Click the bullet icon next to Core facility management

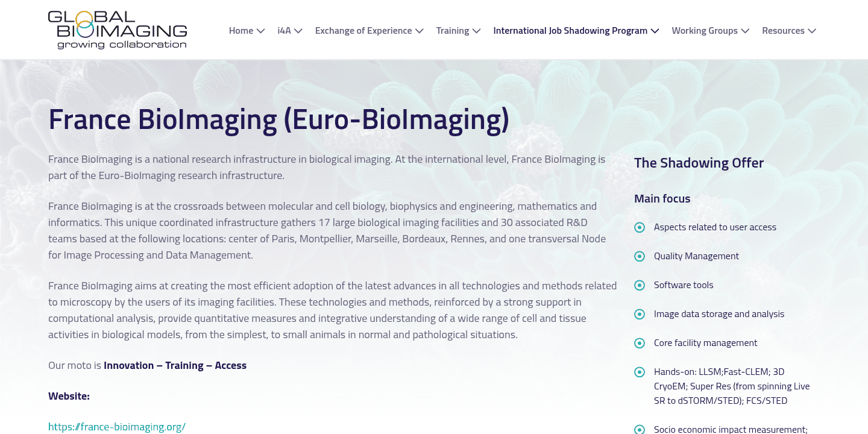coord(639,343)
